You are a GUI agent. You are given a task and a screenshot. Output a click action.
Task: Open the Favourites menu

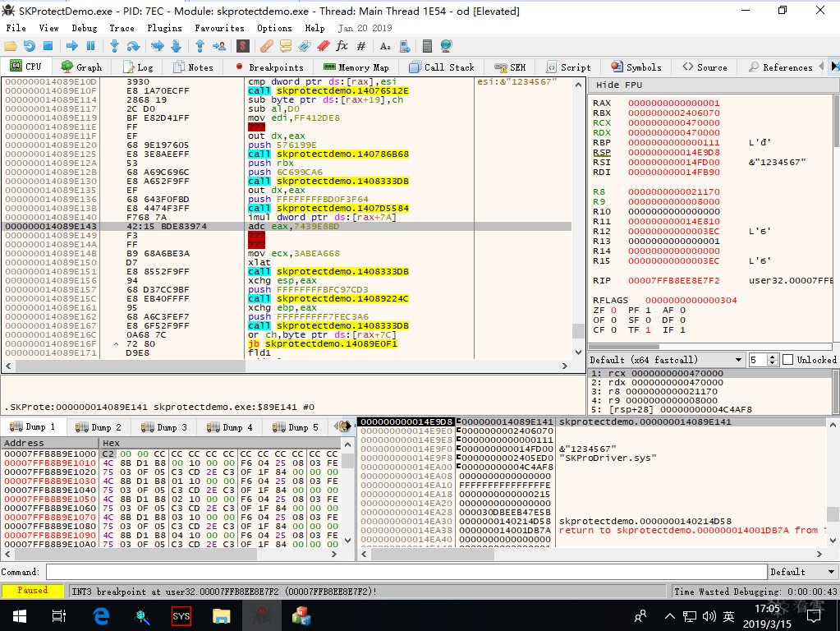[x=219, y=28]
